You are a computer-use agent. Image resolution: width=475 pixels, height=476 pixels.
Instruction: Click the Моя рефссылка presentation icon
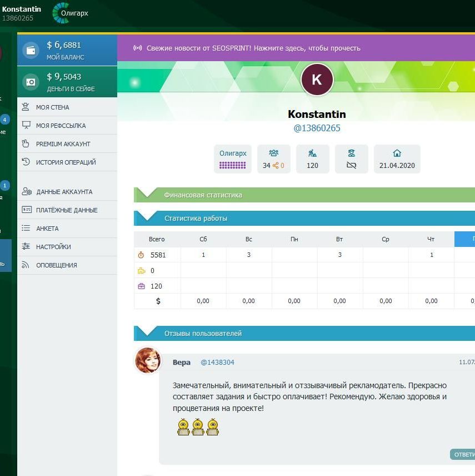26,125
